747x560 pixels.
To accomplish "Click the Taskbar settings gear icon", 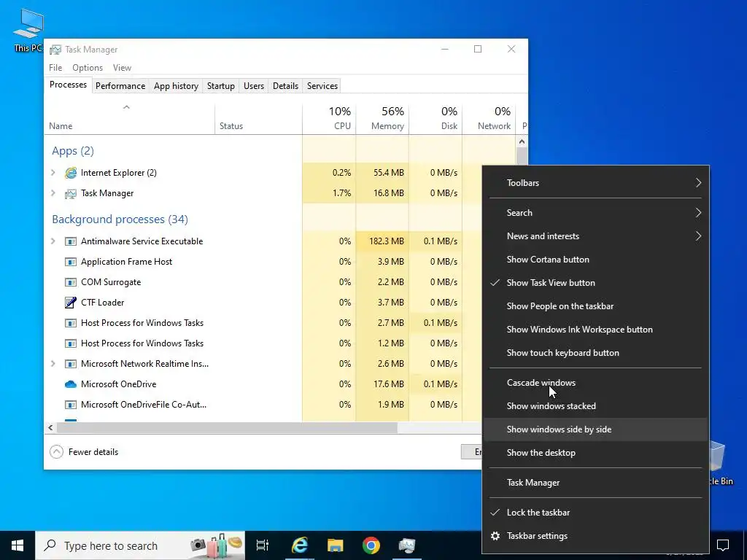I will click(495, 536).
